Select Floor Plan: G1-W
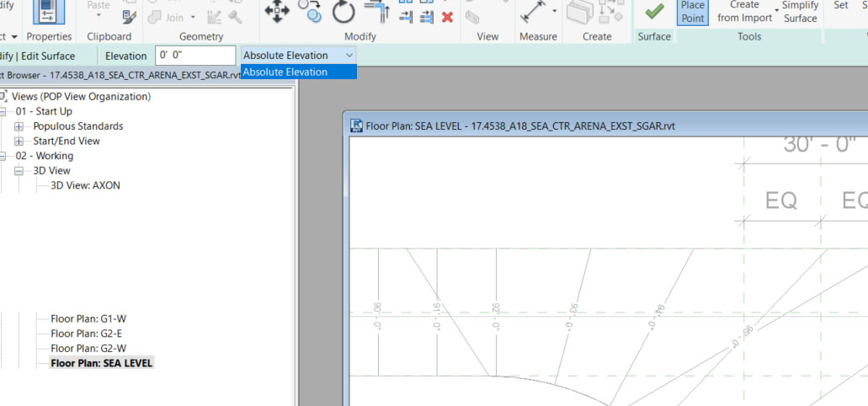Image resolution: width=868 pixels, height=406 pixels. (88, 319)
